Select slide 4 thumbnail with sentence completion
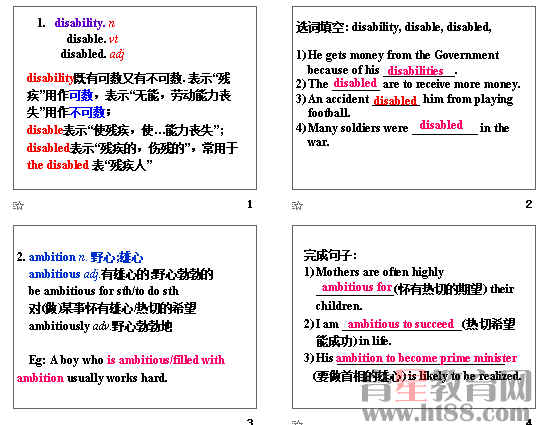This screenshot has height=425, width=547. [414, 317]
